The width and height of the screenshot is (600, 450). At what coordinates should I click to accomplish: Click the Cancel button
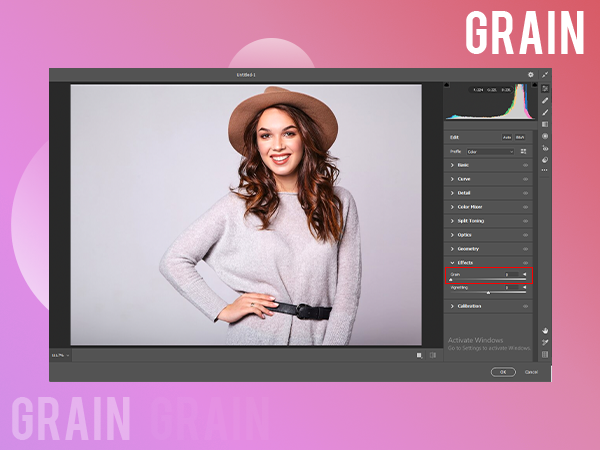[x=531, y=372]
